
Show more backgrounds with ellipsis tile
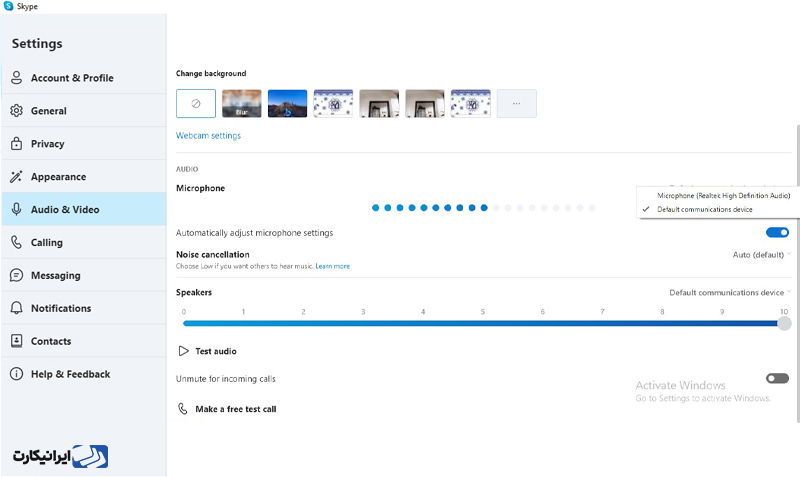(516, 104)
